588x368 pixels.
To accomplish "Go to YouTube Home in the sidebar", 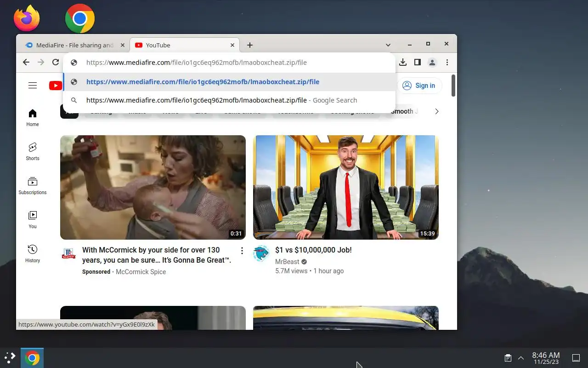I will [33, 118].
